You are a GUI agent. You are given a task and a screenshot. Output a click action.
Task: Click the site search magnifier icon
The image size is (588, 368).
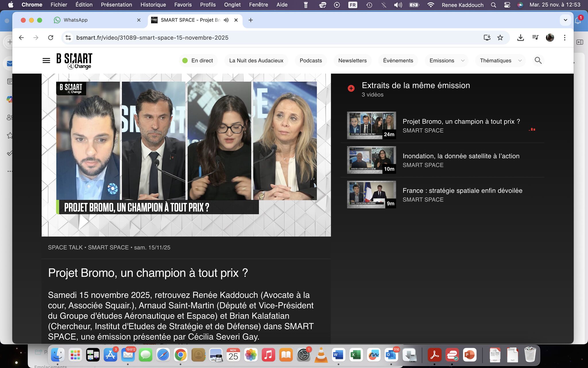[538, 60]
